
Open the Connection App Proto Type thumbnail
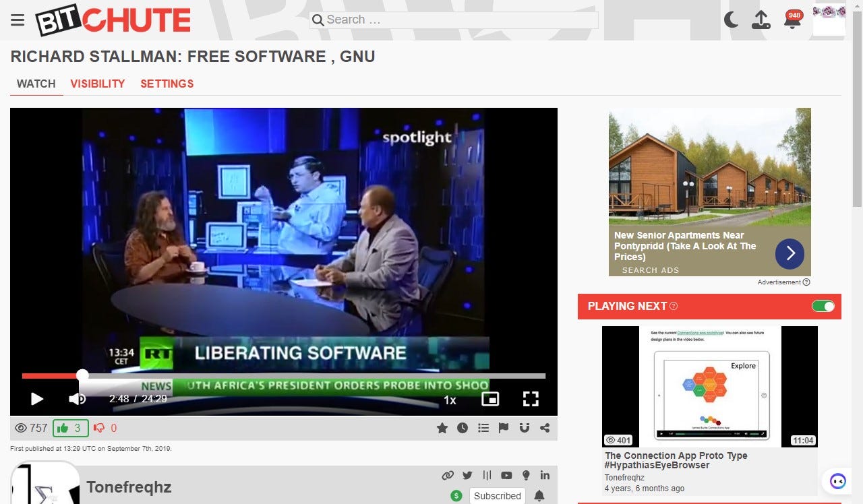coord(710,387)
